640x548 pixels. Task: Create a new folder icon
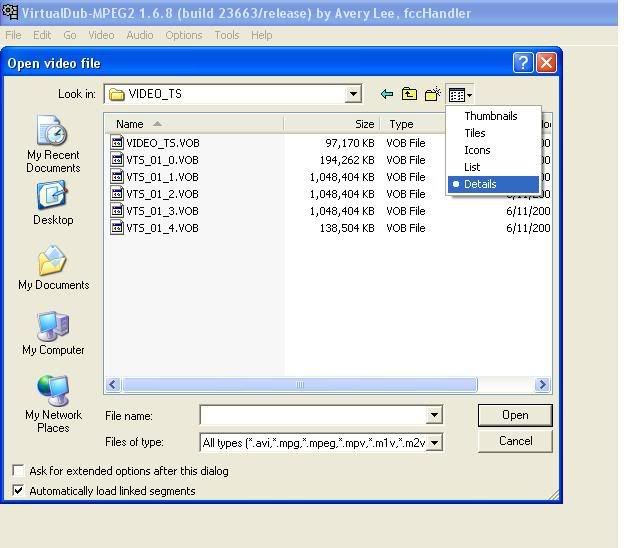[x=433, y=94]
